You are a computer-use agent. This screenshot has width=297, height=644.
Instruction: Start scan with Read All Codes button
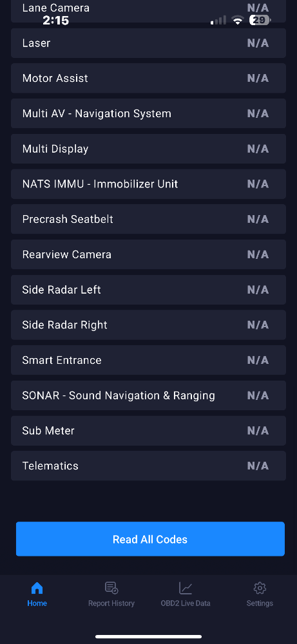(x=150, y=539)
